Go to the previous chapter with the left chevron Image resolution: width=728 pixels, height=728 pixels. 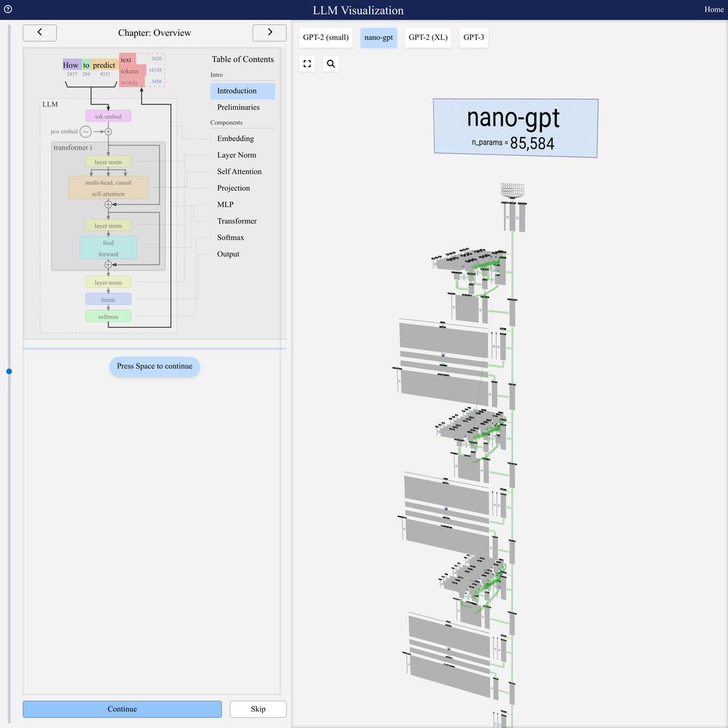(x=39, y=33)
